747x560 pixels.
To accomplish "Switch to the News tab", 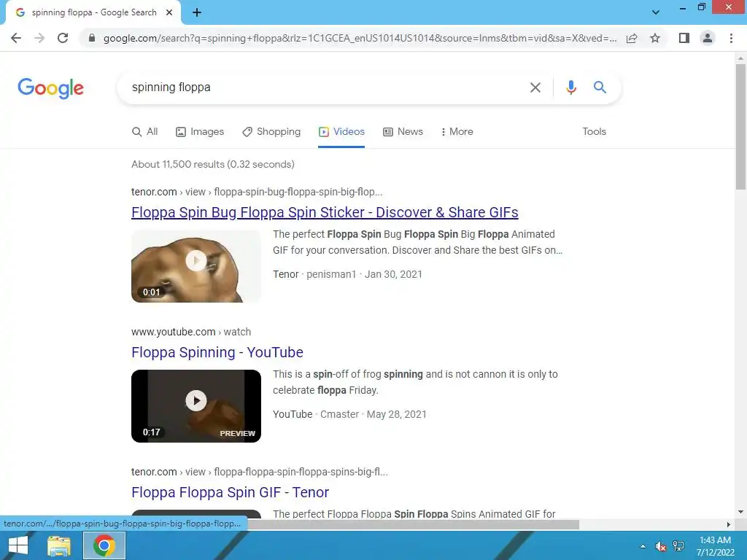I will (x=403, y=132).
